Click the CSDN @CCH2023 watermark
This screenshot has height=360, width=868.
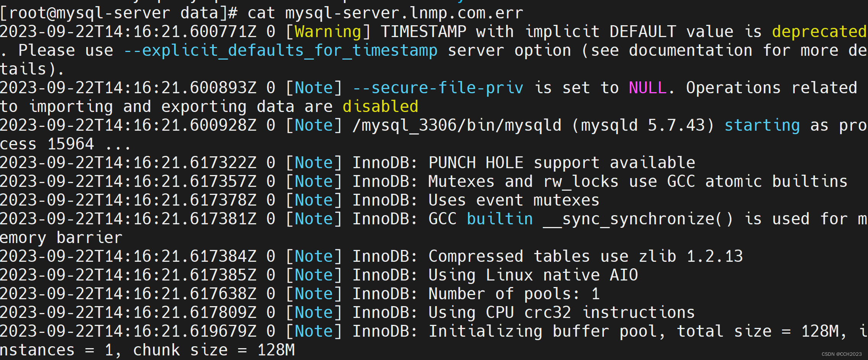click(842, 354)
